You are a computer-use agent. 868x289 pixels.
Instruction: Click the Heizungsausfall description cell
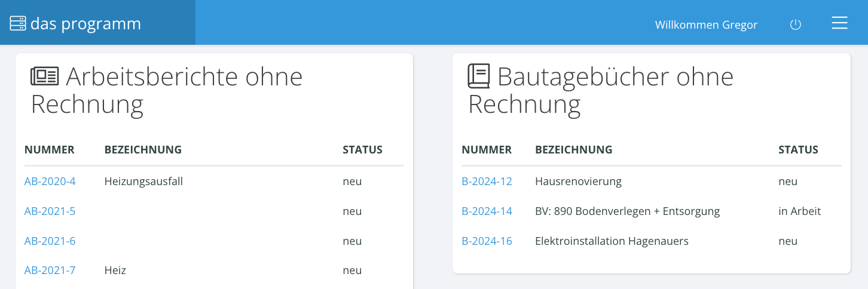pos(143,181)
